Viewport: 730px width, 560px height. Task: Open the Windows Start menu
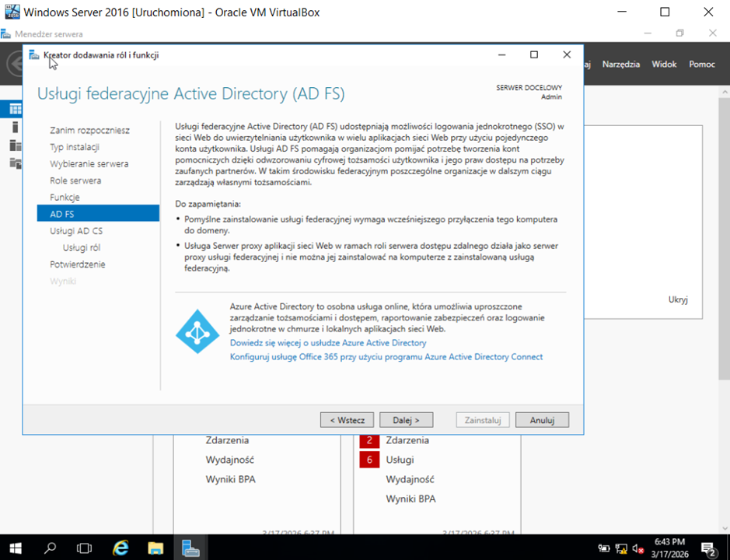coord(16,548)
